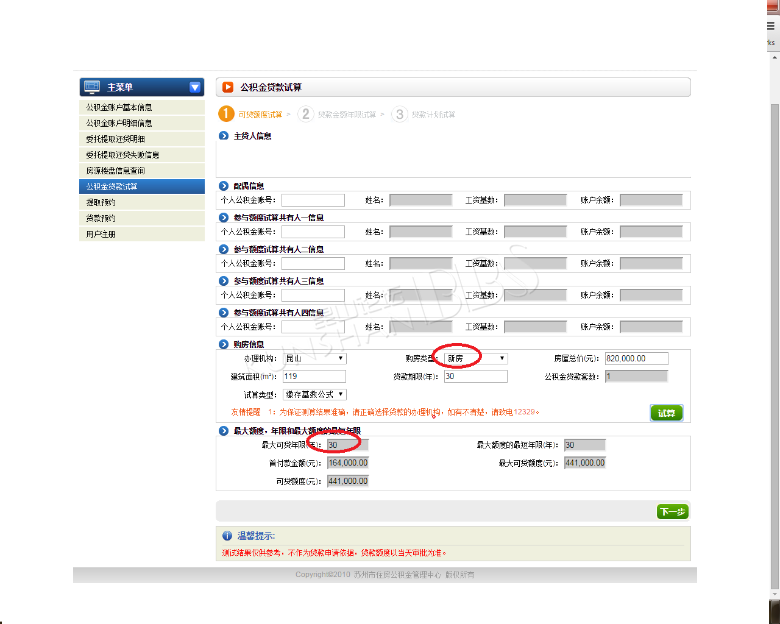Click arrow icon beside 购房信息
The image size is (780, 624).
224,344
